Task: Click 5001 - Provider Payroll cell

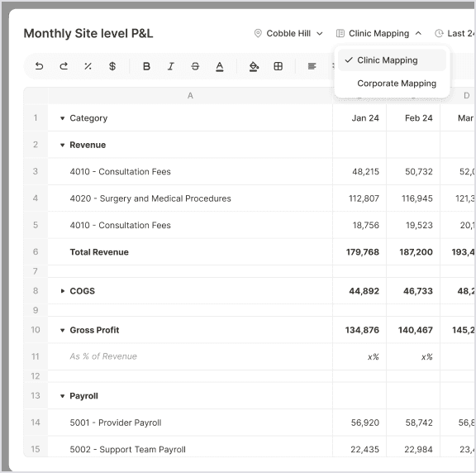Action: (x=190, y=423)
